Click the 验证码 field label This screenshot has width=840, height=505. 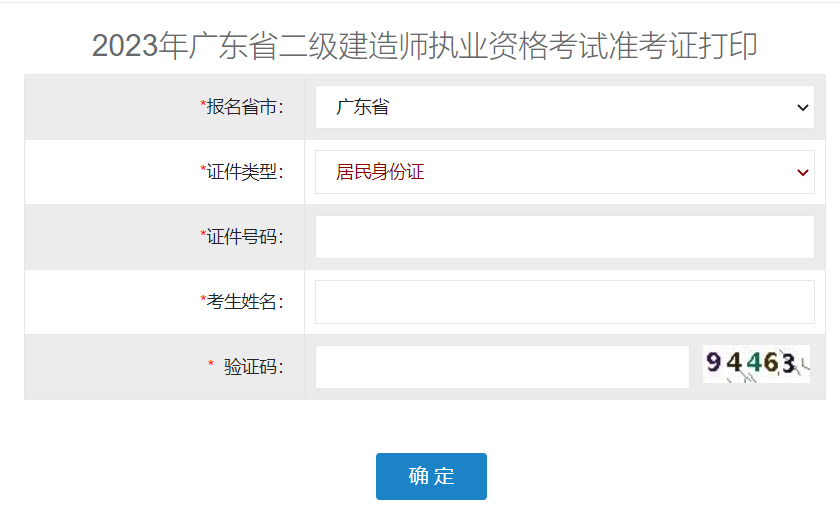pyautogui.click(x=253, y=367)
